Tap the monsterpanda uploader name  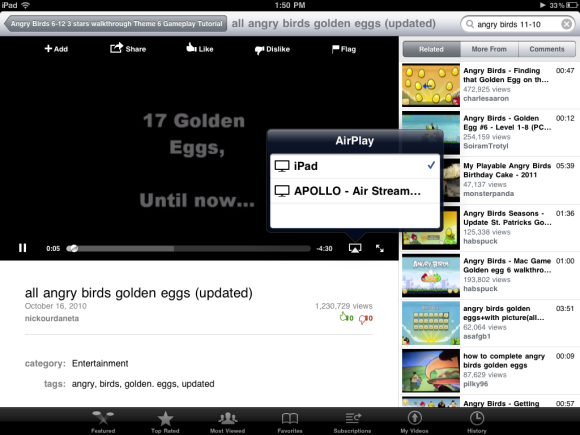[489, 193]
